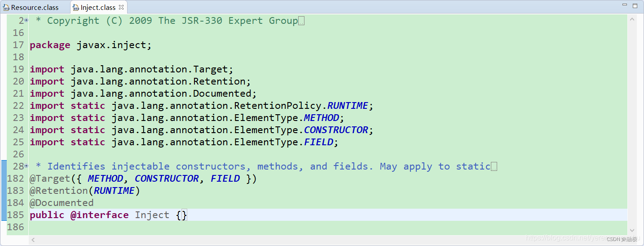The height and width of the screenshot is (246, 644).
Task: Click the Inject.class file icon
Action: click(76, 8)
